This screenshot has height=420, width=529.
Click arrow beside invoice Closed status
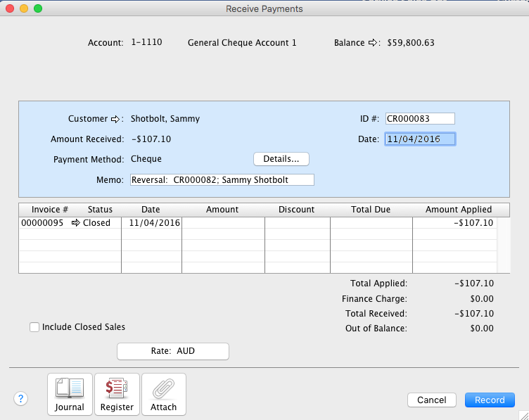[x=76, y=223]
